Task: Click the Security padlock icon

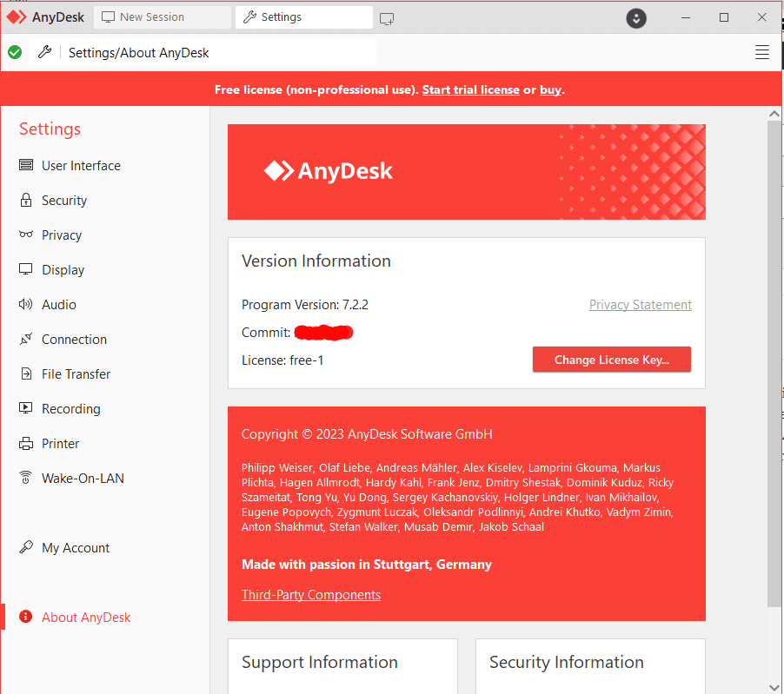Action: (x=26, y=200)
